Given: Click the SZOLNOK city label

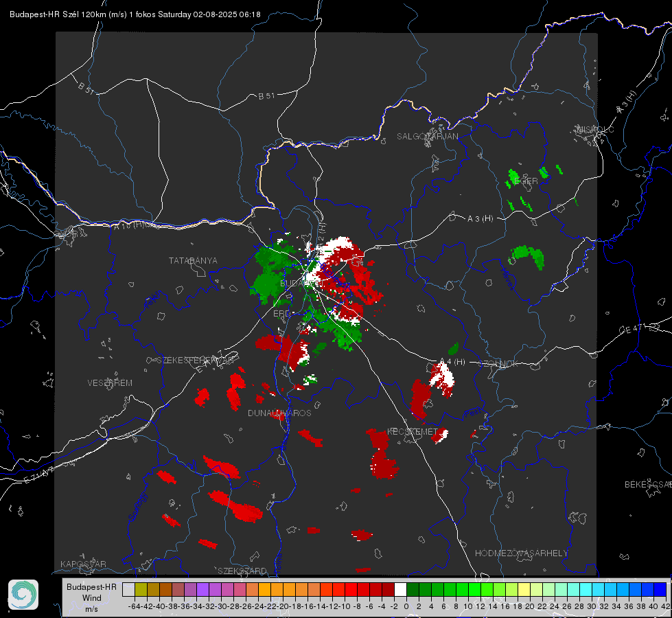Looking at the screenshot, I should 498,364.
